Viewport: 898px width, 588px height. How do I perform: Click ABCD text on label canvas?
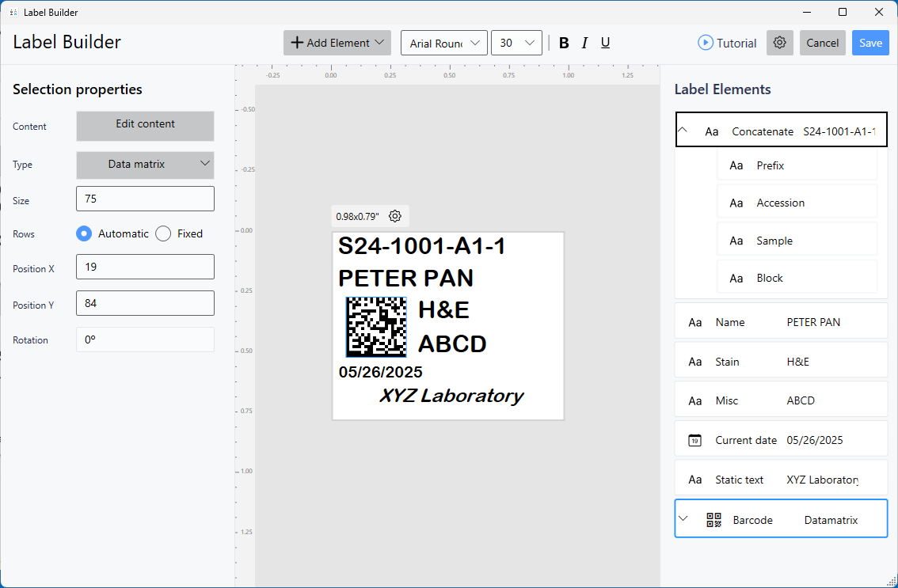pyautogui.click(x=452, y=344)
